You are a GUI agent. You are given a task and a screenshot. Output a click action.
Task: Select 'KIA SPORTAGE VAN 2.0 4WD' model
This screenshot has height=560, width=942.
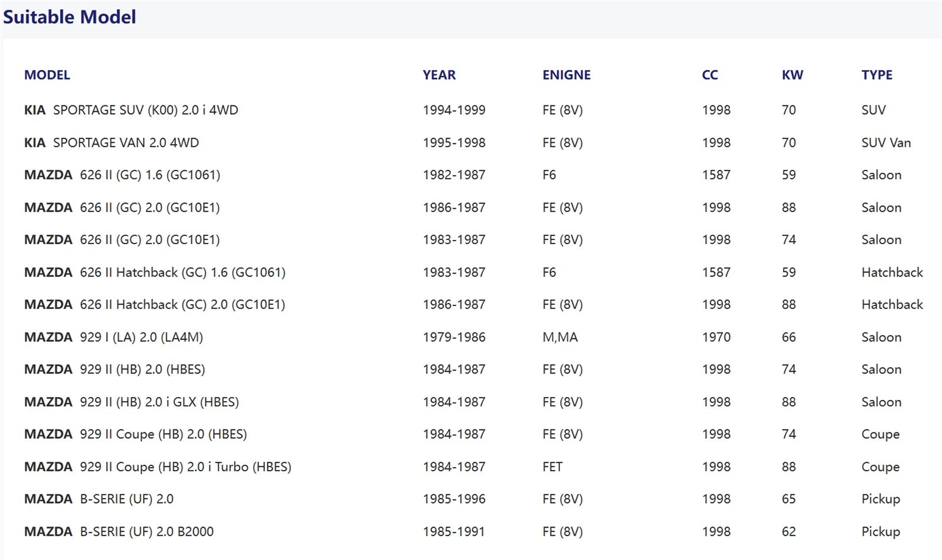coord(111,142)
